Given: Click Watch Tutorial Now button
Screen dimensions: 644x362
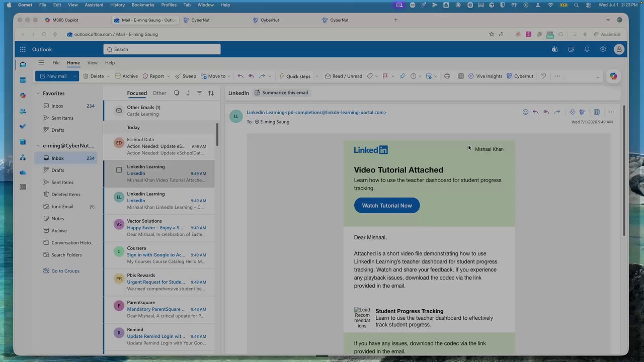Looking at the screenshot, I should (x=386, y=205).
